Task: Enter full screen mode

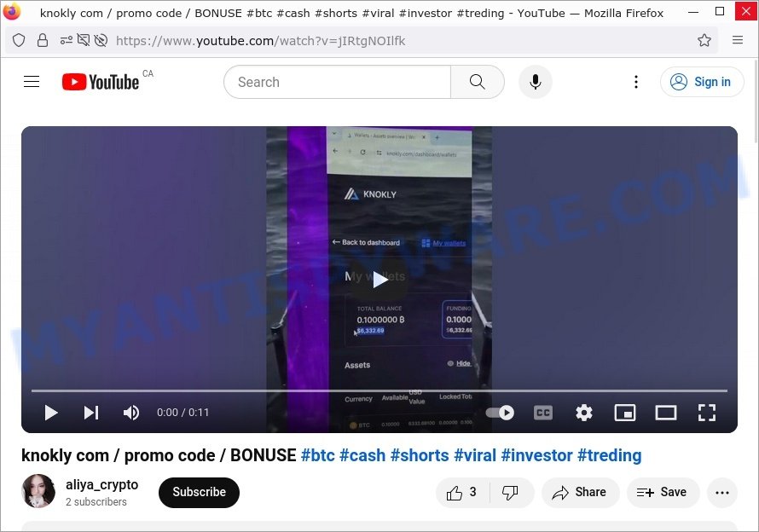Action: (x=707, y=413)
